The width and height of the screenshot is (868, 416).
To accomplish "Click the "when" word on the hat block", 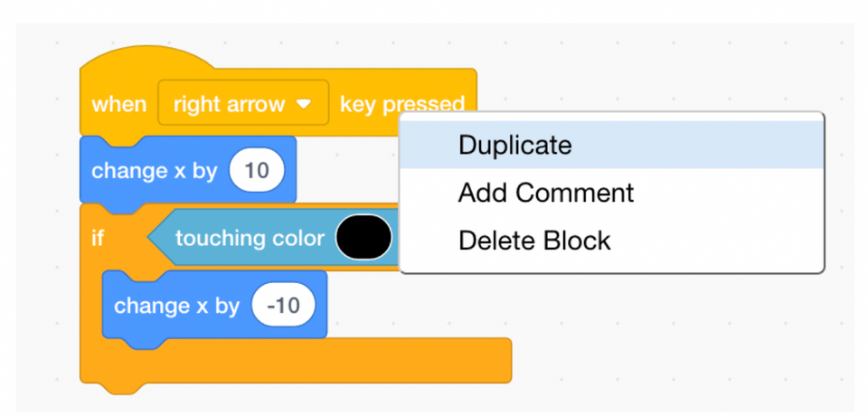I will click(118, 104).
